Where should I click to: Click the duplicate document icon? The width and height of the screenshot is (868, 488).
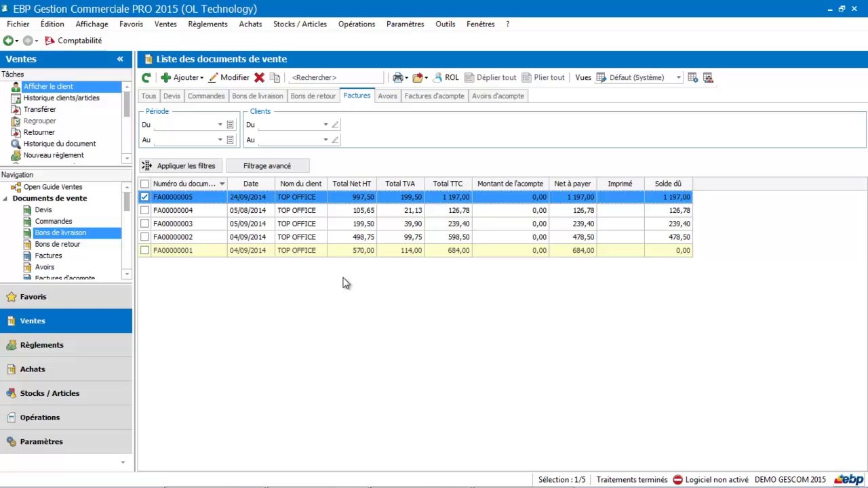pos(275,78)
